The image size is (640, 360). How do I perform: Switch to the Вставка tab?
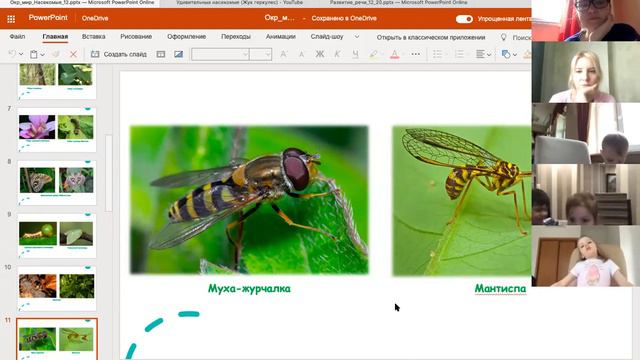point(93,37)
